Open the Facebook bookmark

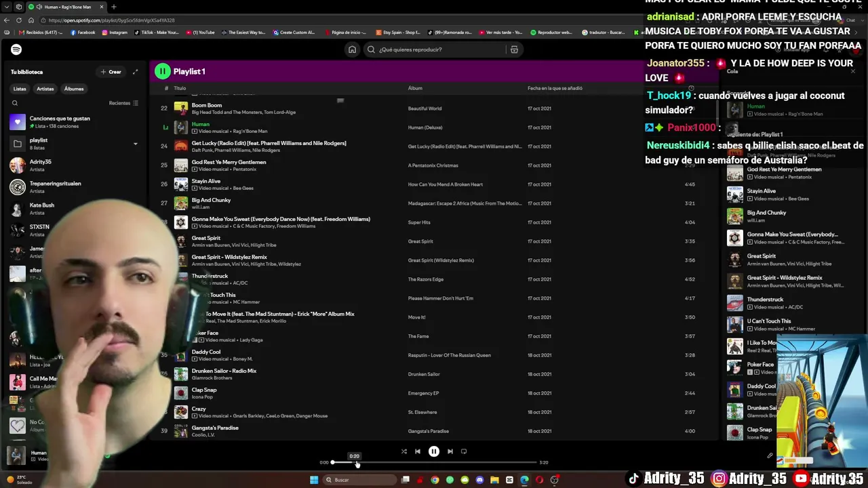(x=83, y=33)
